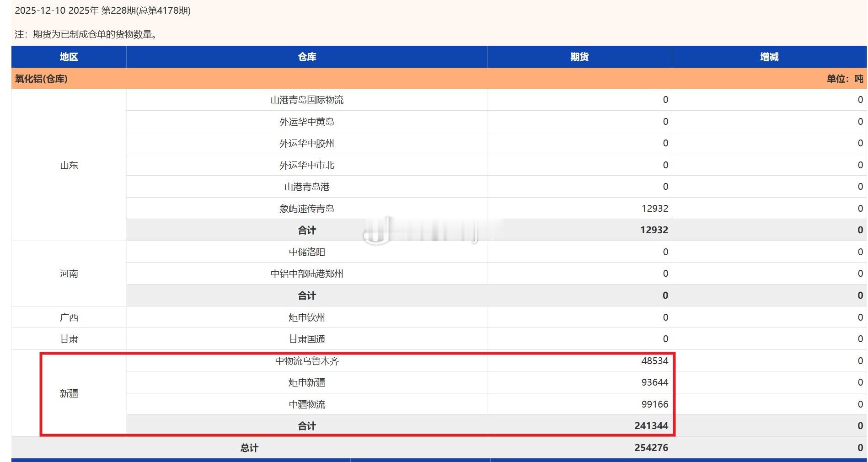Select the 河南 region cell
868x462 pixels.
(69, 274)
